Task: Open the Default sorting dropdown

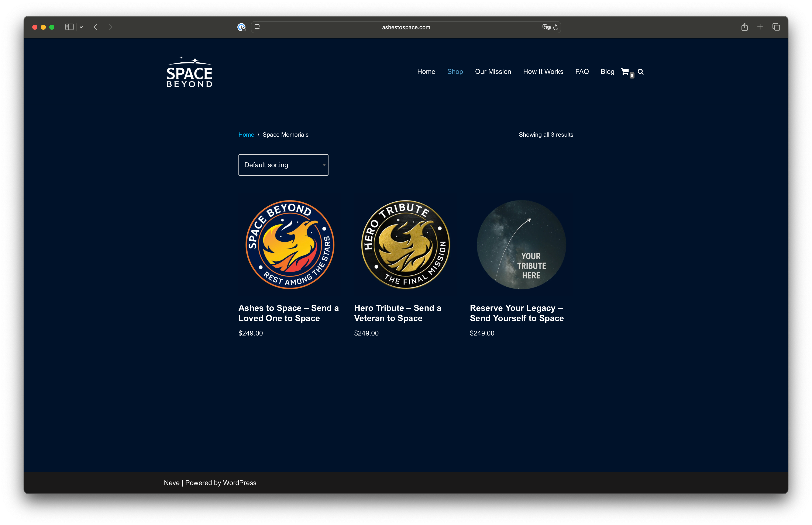Action: click(283, 165)
